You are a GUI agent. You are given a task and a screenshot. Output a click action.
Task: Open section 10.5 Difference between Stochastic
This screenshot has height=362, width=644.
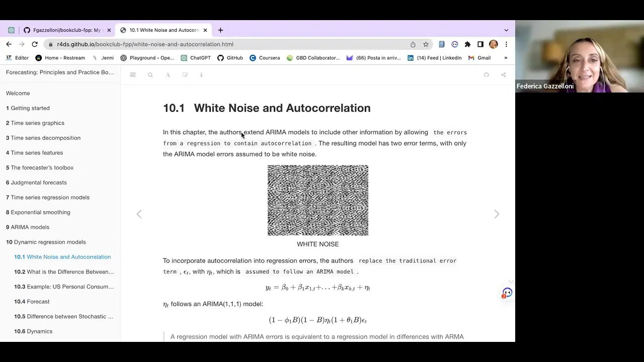pos(64,316)
